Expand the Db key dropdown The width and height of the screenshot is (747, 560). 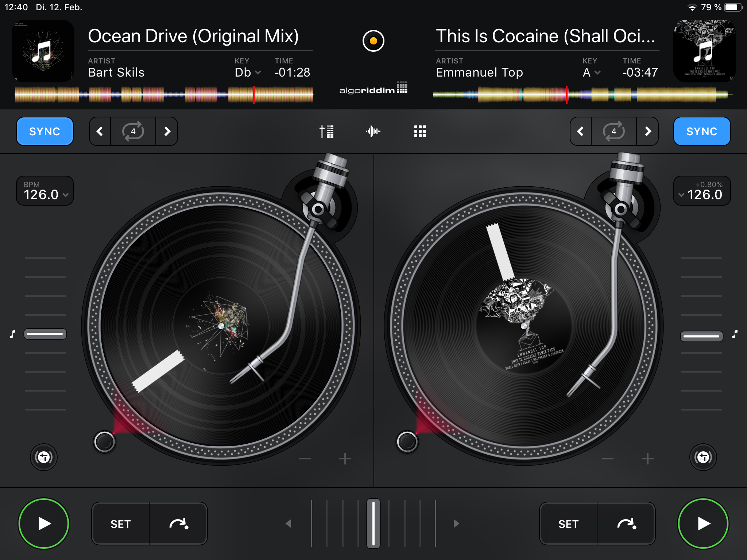tap(248, 73)
